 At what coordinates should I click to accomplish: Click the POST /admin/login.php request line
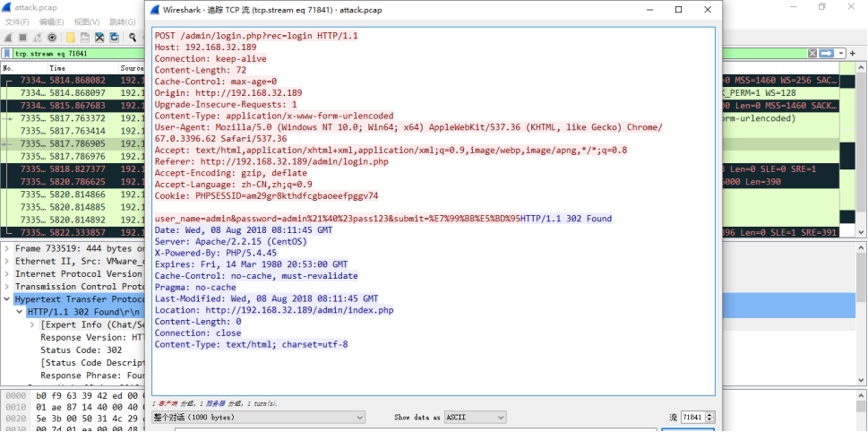[256, 36]
